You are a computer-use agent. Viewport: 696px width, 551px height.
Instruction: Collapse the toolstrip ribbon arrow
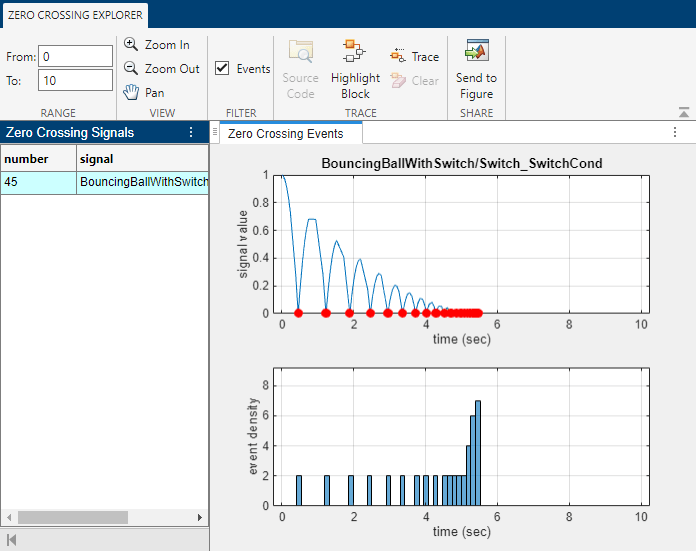coord(683,112)
